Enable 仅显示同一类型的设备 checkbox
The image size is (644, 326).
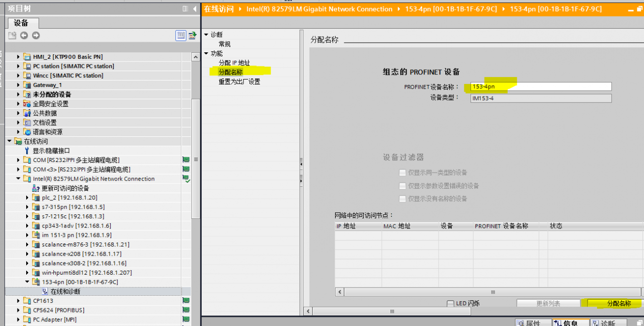click(403, 173)
